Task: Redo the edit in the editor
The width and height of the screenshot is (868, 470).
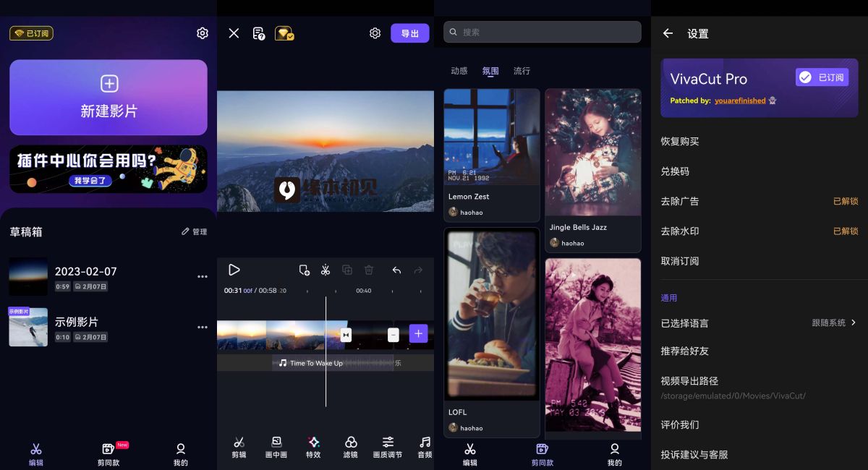Action: 418,270
